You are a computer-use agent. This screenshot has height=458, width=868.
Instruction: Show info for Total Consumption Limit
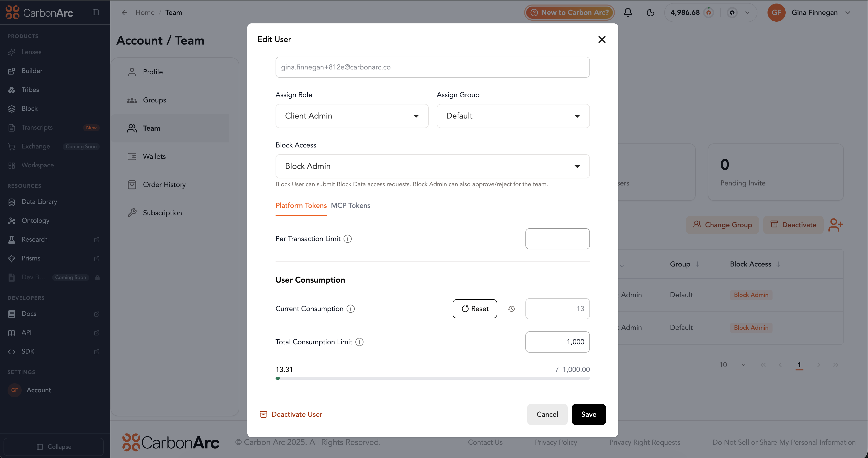[x=359, y=342]
